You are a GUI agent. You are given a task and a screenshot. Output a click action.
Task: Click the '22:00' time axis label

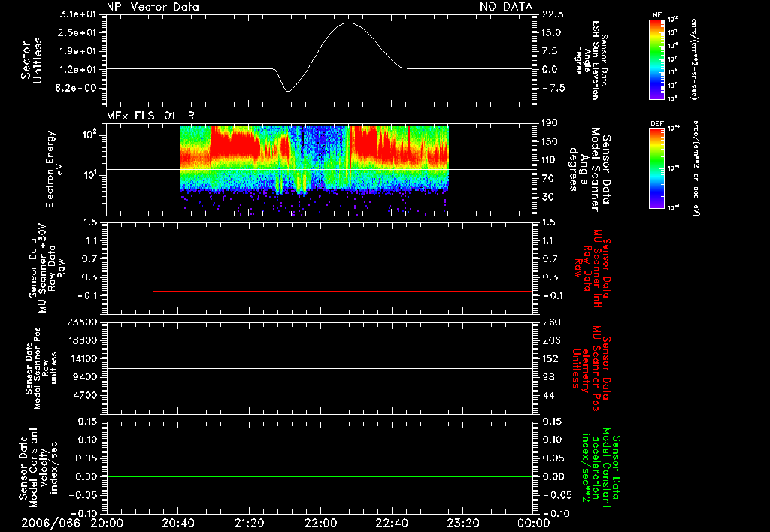pyautogui.click(x=320, y=523)
